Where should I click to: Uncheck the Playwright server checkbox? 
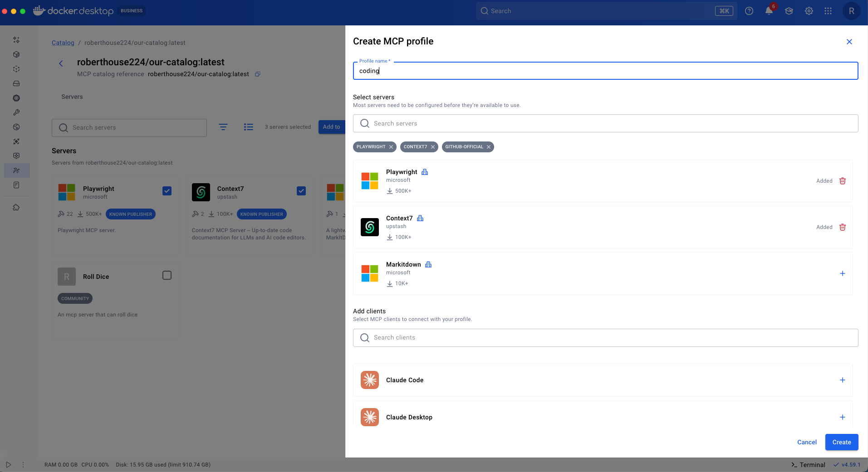tap(167, 191)
